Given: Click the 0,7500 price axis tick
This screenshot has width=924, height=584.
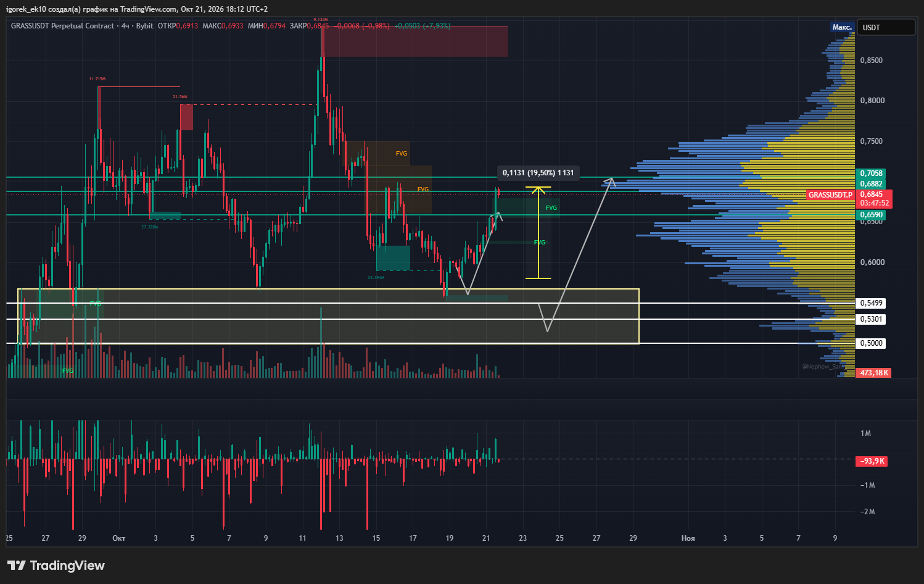Looking at the screenshot, I should click(871, 141).
